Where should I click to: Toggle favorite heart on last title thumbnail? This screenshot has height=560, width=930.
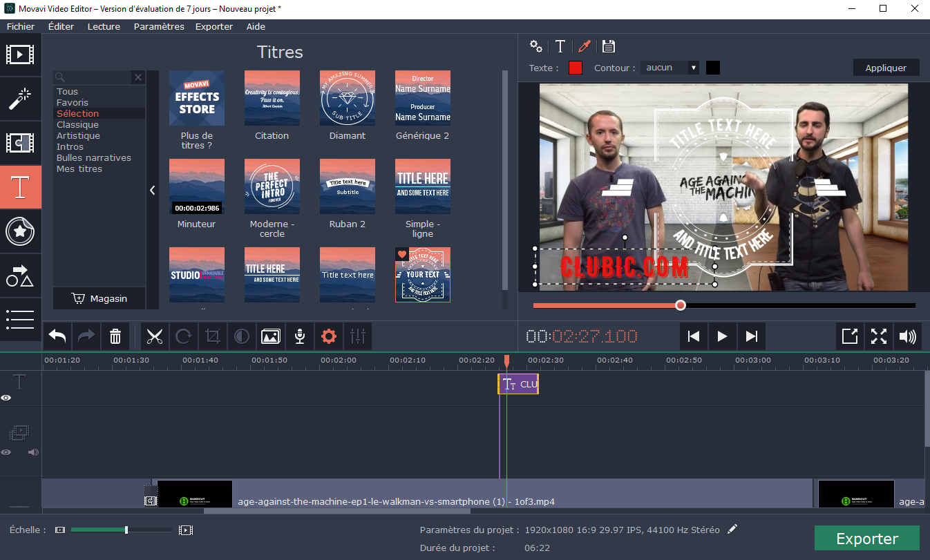click(x=402, y=254)
